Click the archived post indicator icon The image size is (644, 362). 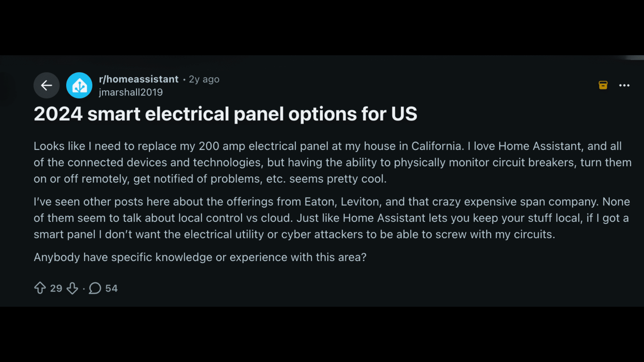[x=603, y=85]
